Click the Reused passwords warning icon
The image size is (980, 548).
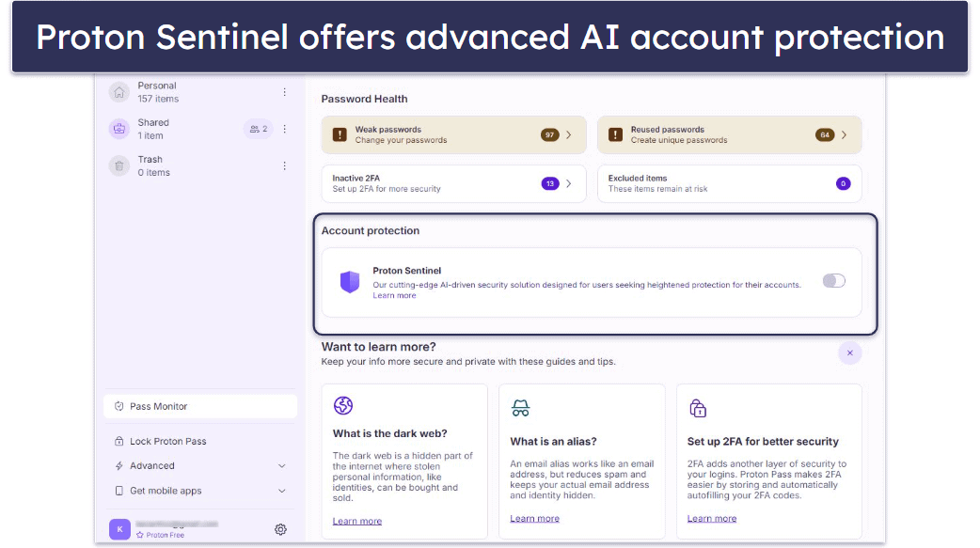click(615, 134)
